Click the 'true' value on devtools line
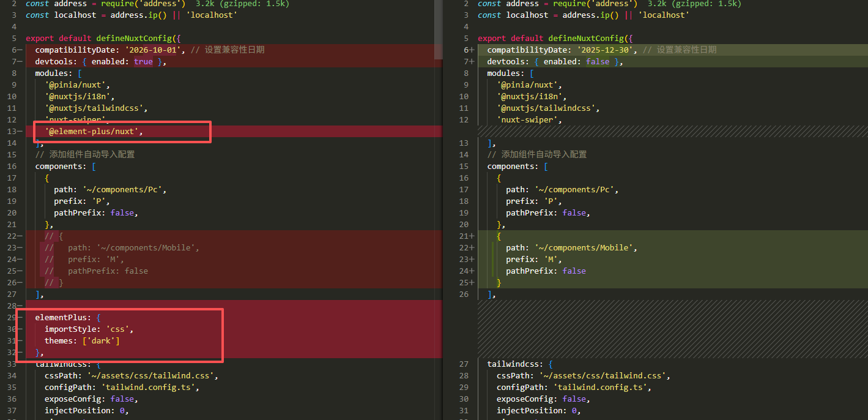 pos(143,61)
